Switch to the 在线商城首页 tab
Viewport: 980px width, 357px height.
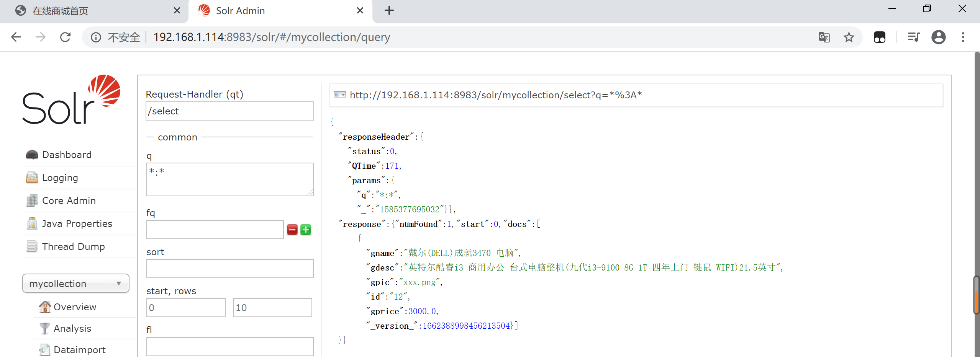[94, 11]
